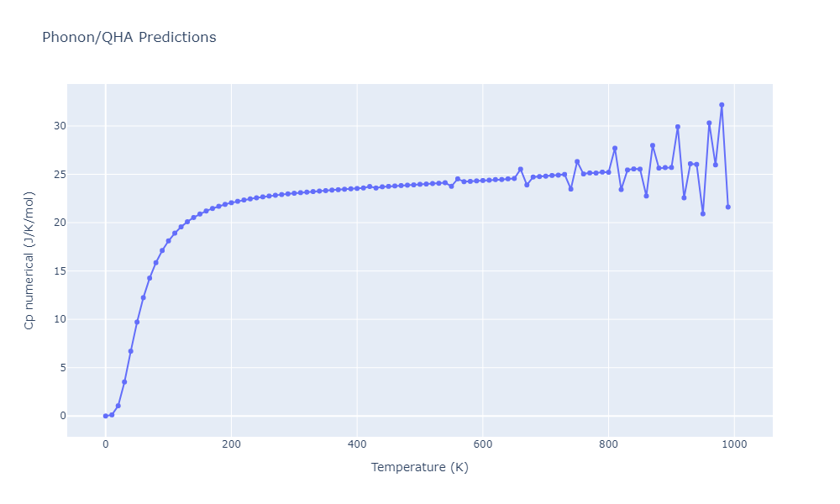This screenshot has width=840, height=504.
Task: Click the "Temperature (K)" x-axis title
Action: [x=419, y=467]
